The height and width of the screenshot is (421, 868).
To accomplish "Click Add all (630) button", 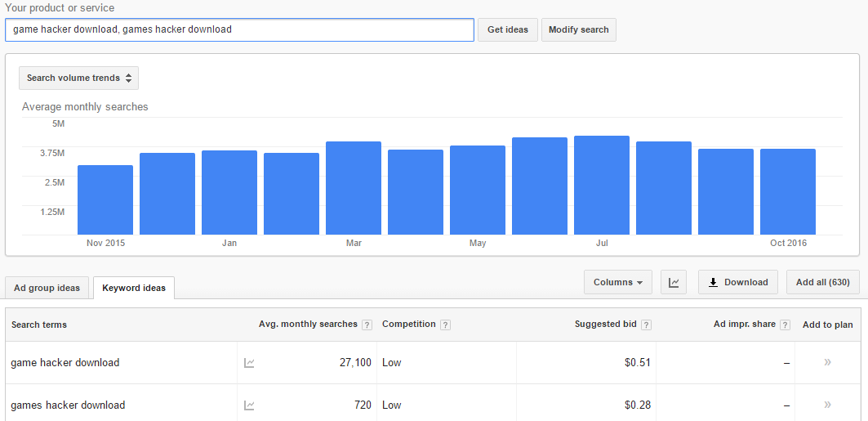I will tap(822, 282).
